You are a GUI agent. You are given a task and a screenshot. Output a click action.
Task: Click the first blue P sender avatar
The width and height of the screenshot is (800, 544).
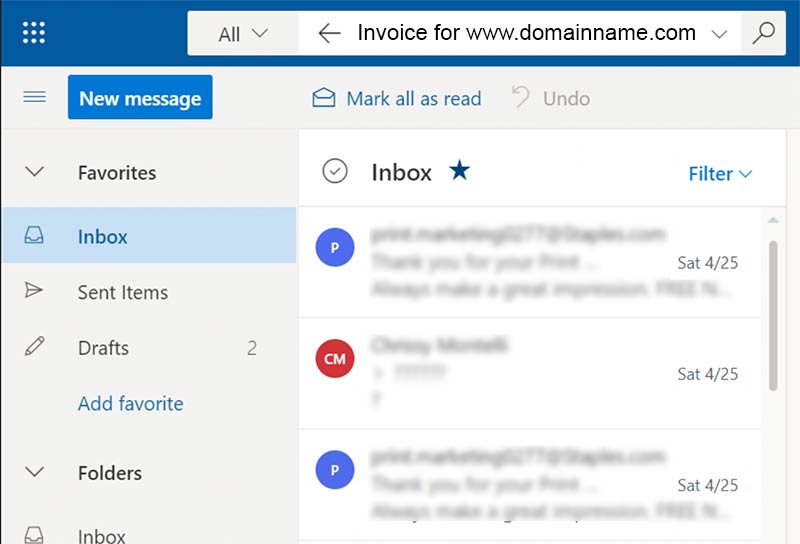[334, 247]
